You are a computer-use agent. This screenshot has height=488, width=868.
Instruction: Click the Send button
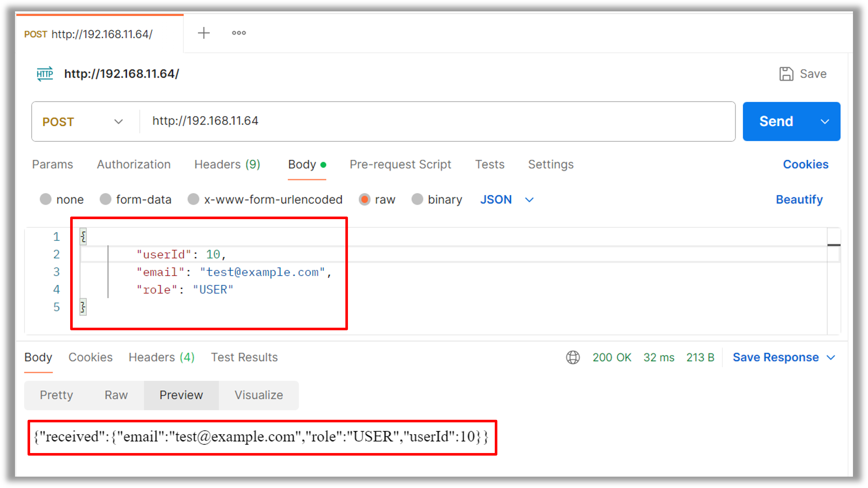click(x=776, y=121)
